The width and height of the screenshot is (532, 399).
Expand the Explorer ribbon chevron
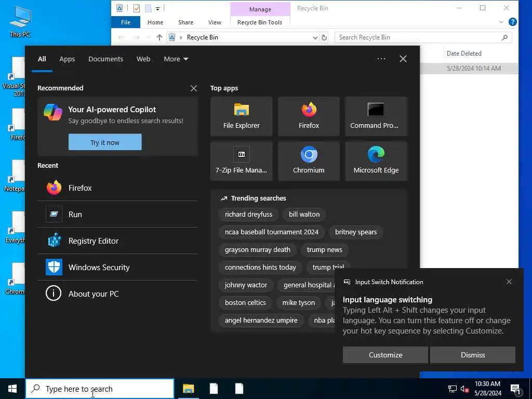pos(501,22)
